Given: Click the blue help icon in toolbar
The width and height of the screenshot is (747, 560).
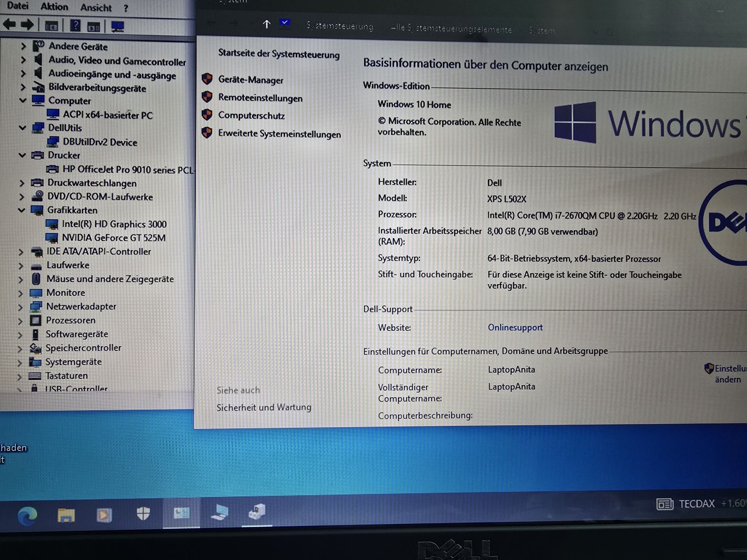Looking at the screenshot, I should (x=75, y=26).
